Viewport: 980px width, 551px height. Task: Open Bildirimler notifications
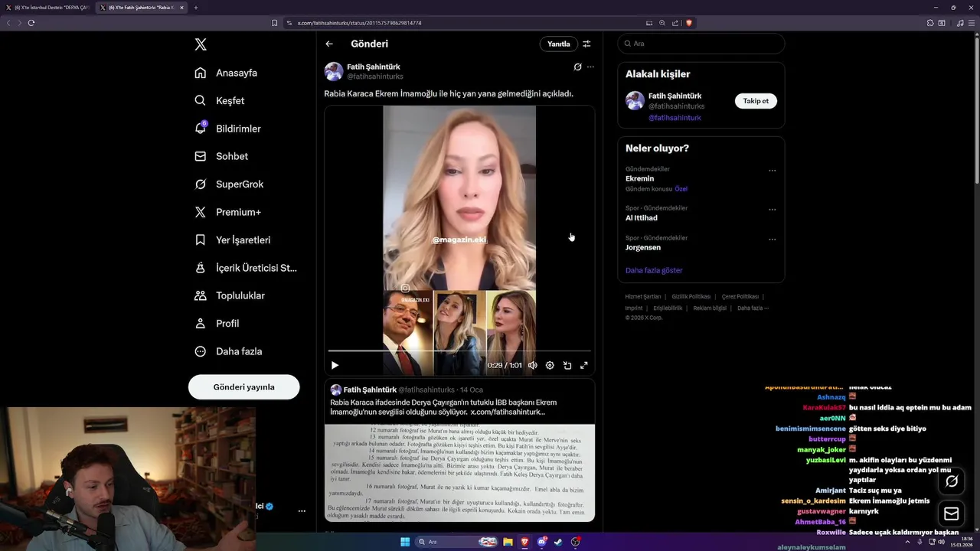click(x=227, y=129)
